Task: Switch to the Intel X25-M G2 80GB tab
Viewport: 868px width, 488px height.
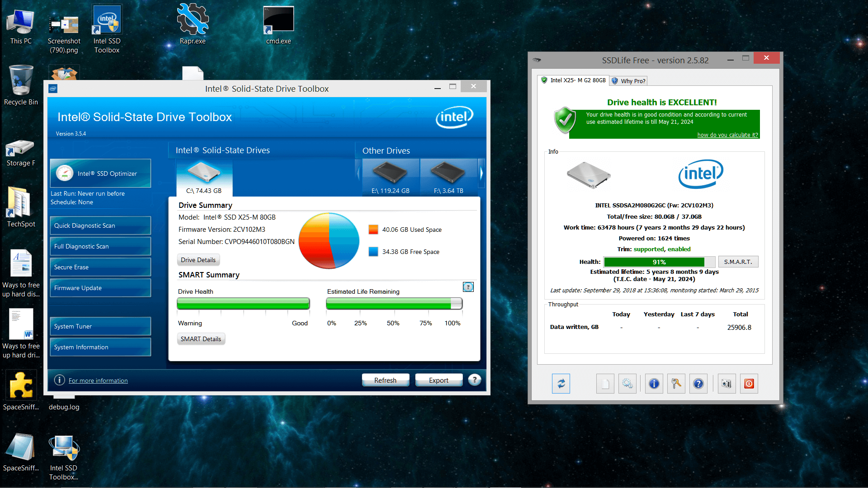Action: click(573, 80)
